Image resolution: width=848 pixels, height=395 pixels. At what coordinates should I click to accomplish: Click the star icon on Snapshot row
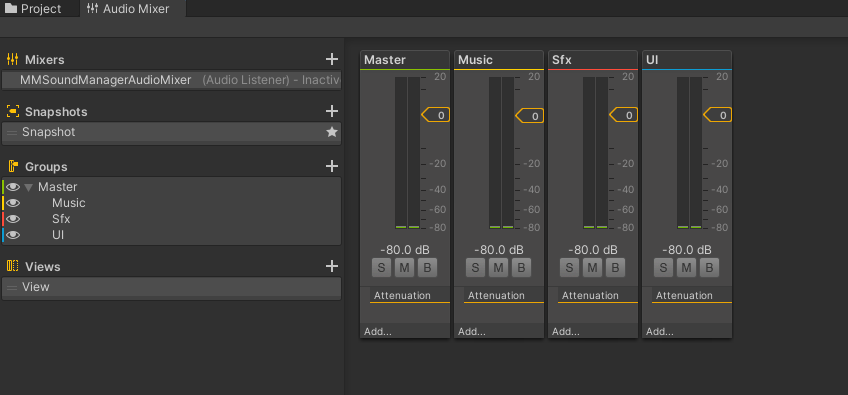(x=332, y=132)
